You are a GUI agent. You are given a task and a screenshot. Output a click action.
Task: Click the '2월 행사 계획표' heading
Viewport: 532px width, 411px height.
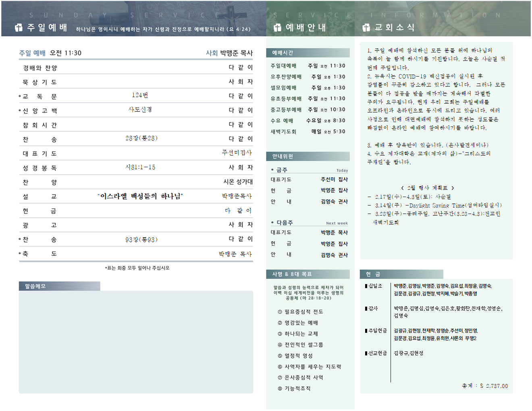tap(428, 188)
